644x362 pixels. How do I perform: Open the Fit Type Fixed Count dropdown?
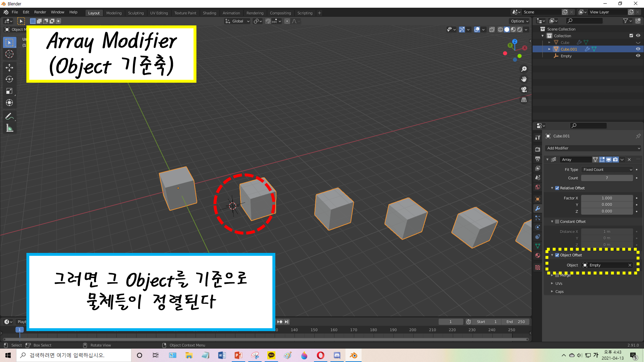(x=607, y=170)
